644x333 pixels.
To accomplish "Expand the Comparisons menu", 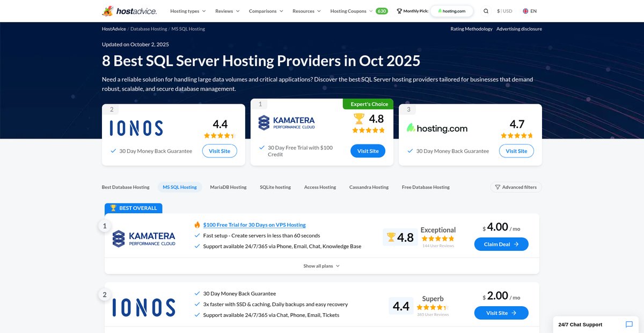I will [x=266, y=11].
